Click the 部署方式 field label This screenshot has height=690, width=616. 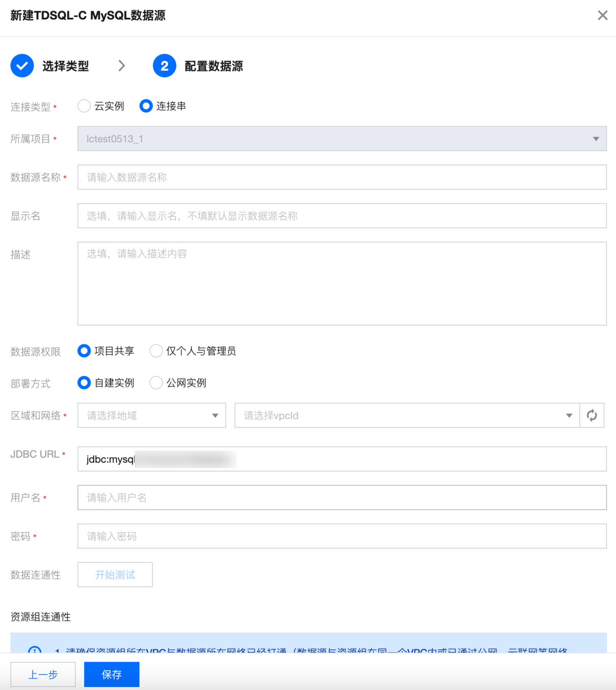point(30,384)
